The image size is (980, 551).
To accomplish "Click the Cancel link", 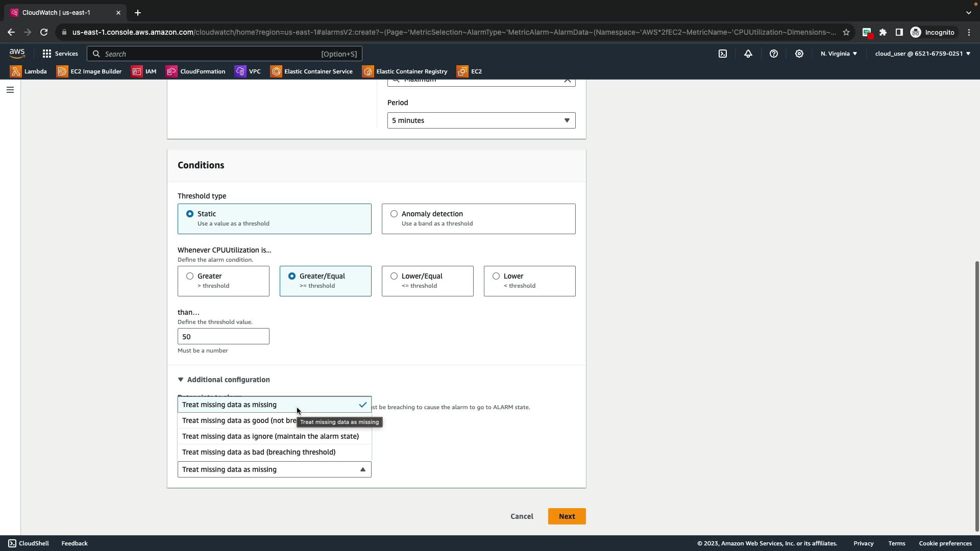I will pyautogui.click(x=522, y=516).
